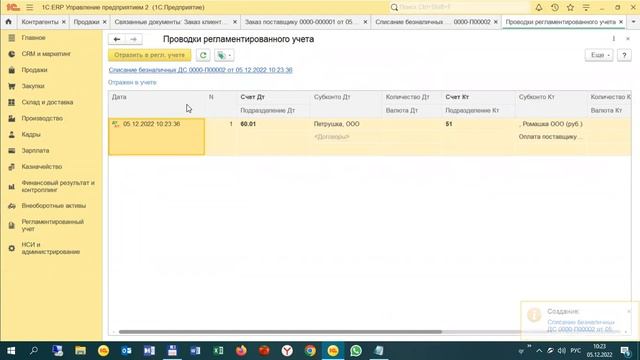Click Отразить в регл. учете button
The height and width of the screenshot is (360, 640).
coord(149,55)
